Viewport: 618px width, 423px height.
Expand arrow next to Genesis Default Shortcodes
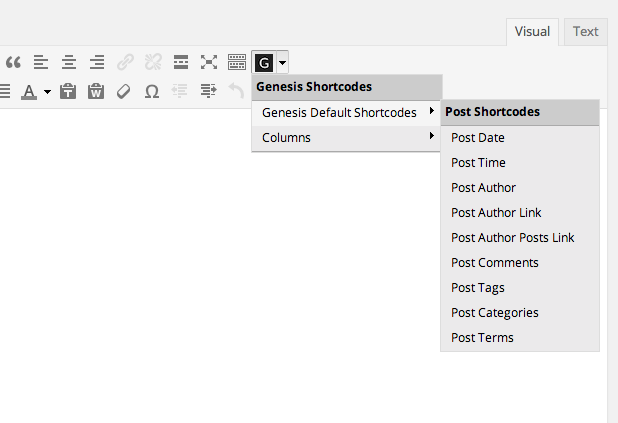(432, 111)
